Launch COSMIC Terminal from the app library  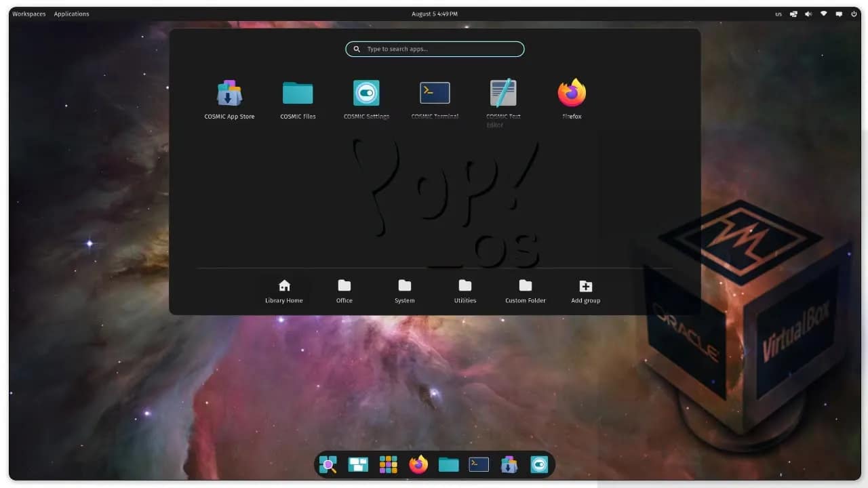coord(434,94)
